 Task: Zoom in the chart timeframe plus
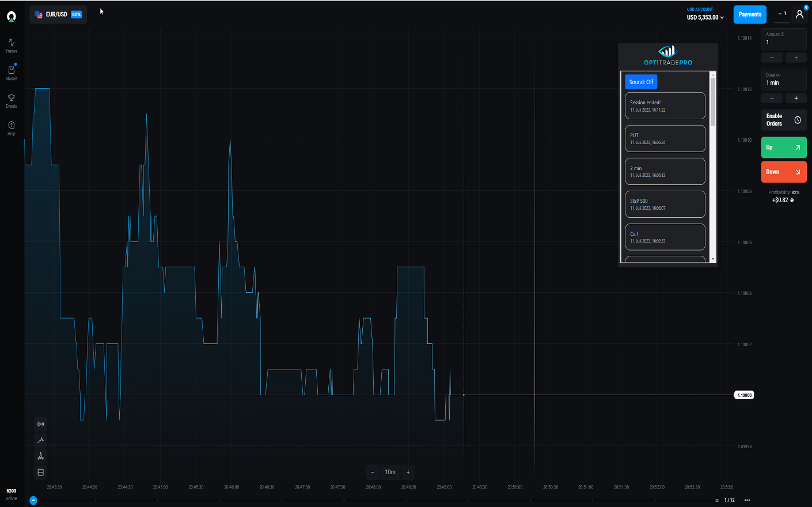click(408, 472)
